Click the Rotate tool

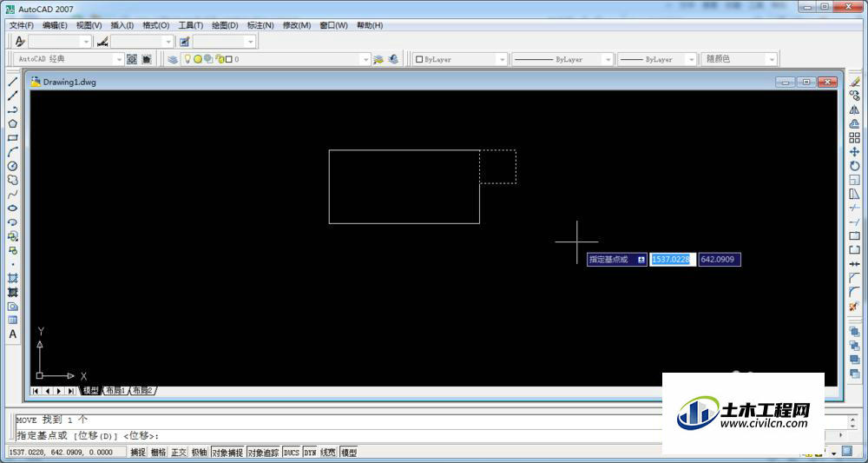click(x=855, y=166)
